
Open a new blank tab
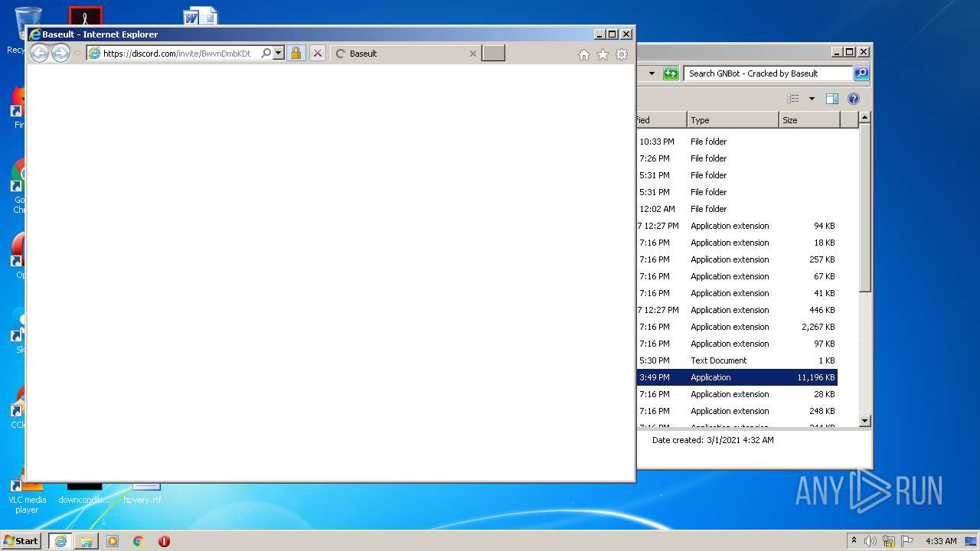pyautogui.click(x=493, y=54)
